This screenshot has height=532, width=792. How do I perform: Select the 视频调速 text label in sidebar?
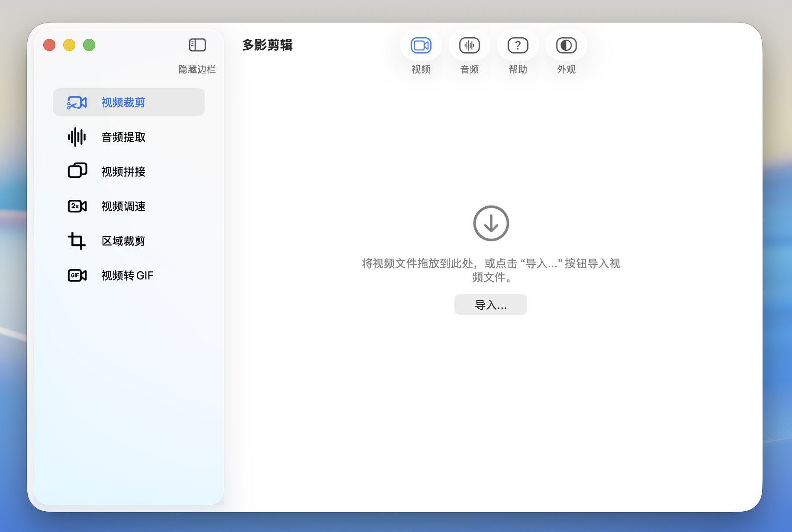[123, 206]
